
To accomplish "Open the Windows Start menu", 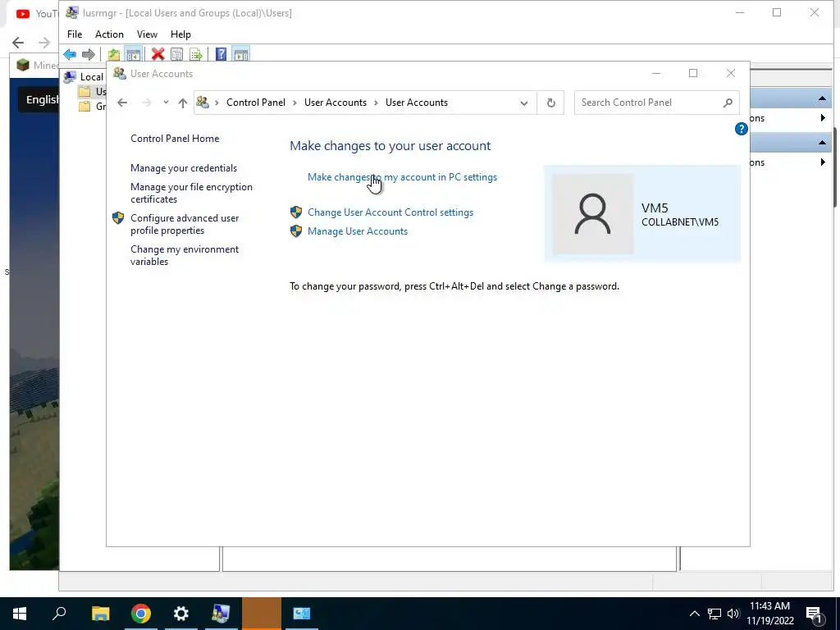I will point(20,614).
